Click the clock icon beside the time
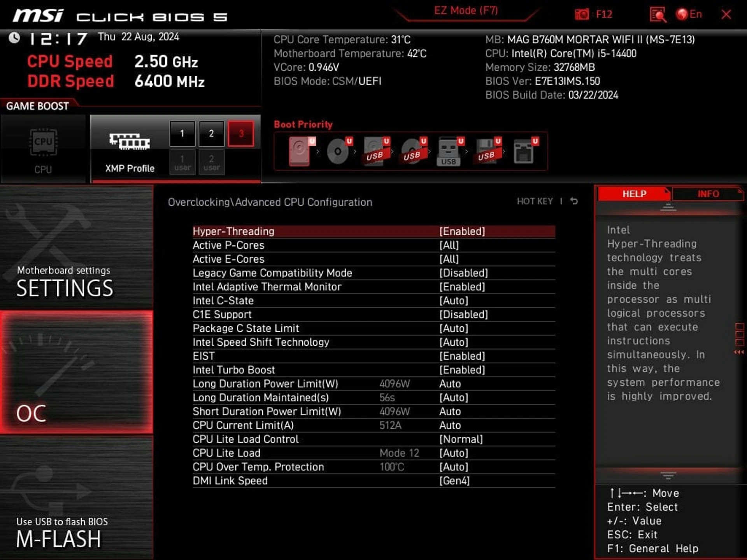Image resolution: width=747 pixels, height=560 pixels. pyautogui.click(x=15, y=38)
